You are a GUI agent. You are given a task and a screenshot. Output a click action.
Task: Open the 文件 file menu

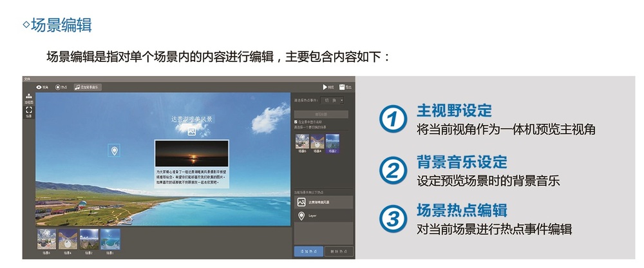pyautogui.click(x=27, y=79)
